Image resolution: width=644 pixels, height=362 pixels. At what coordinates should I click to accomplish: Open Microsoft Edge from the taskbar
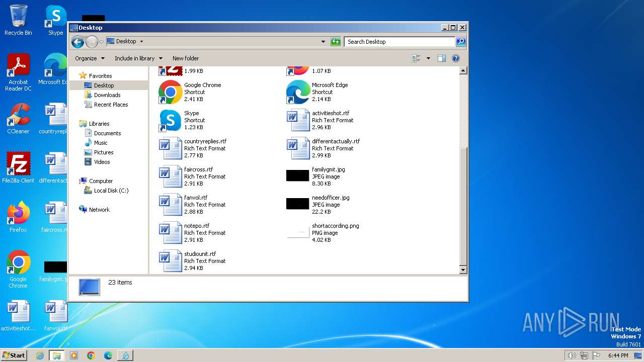coord(108,355)
